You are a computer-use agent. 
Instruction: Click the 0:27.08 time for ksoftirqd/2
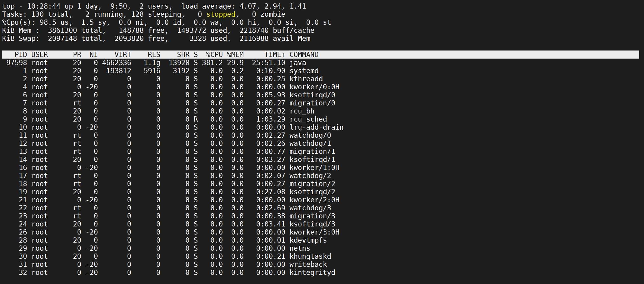point(271,192)
